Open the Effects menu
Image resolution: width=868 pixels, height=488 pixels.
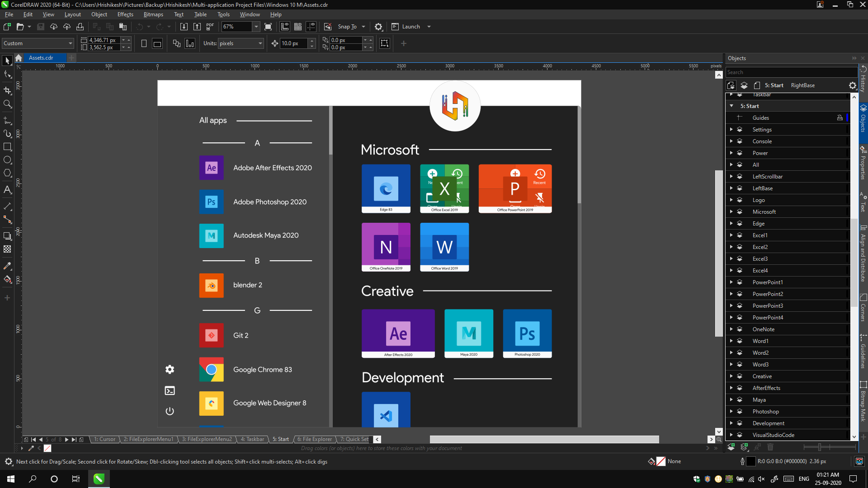(125, 14)
